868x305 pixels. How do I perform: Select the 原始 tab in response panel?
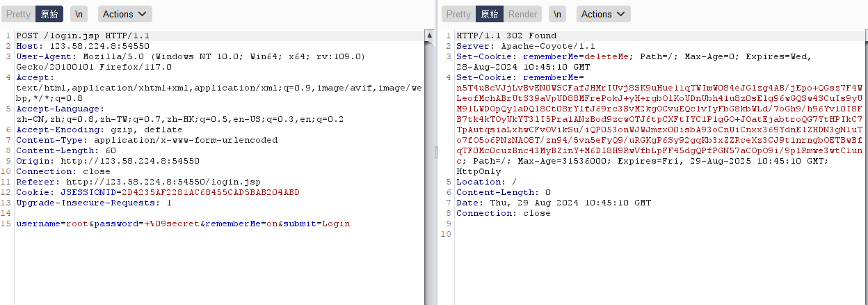(x=489, y=14)
